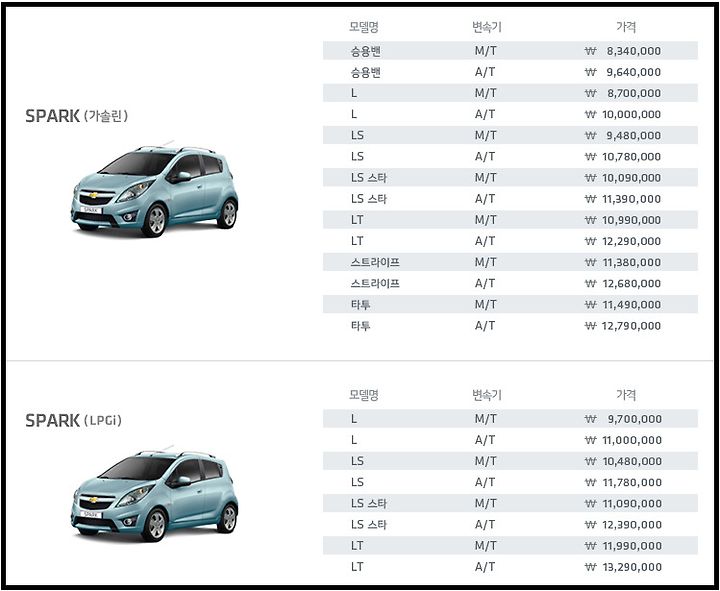720x591 pixels.
Task: Click LS 스타 model name in 10,090,000 row
Action: click(x=369, y=178)
